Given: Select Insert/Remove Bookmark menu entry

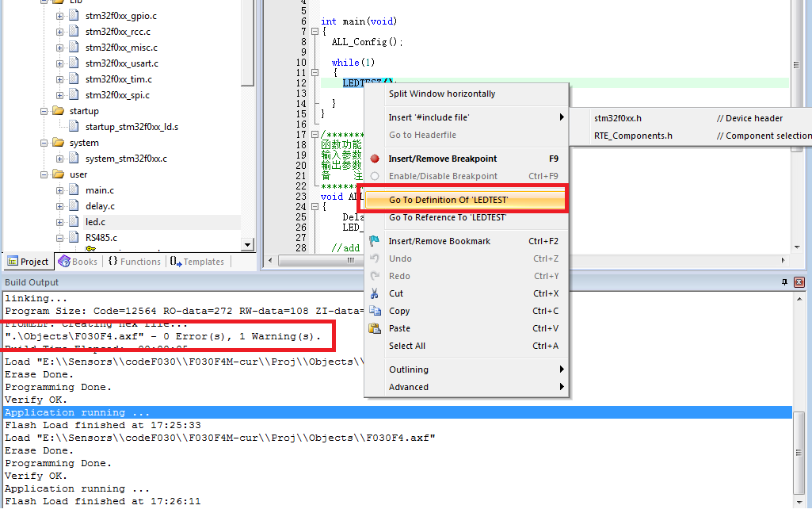Looking at the screenshot, I should pyautogui.click(x=465, y=241).
